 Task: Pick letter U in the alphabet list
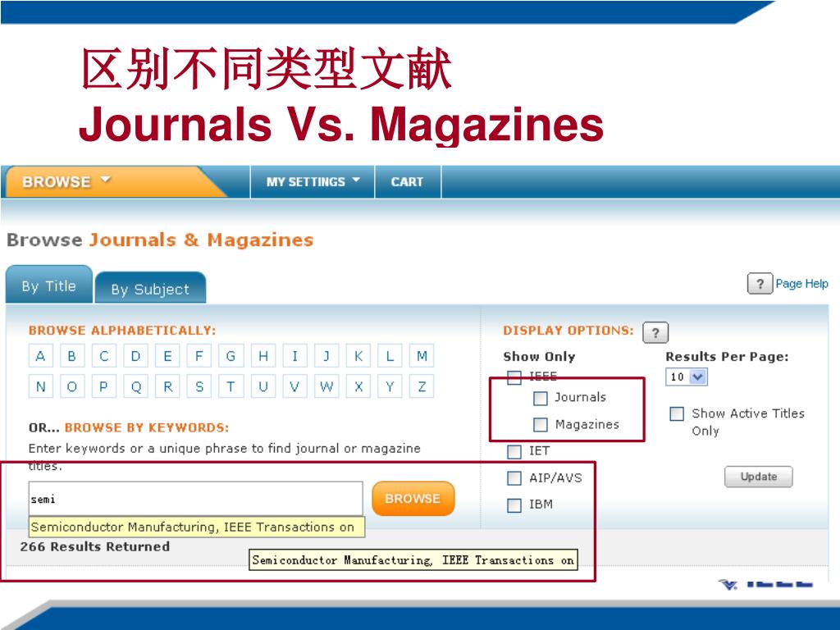[x=263, y=386]
